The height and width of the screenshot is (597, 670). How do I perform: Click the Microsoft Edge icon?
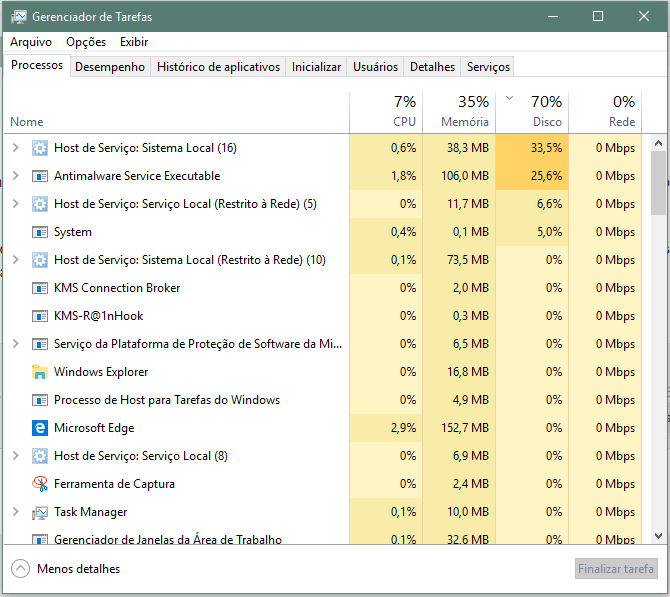coord(40,428)
